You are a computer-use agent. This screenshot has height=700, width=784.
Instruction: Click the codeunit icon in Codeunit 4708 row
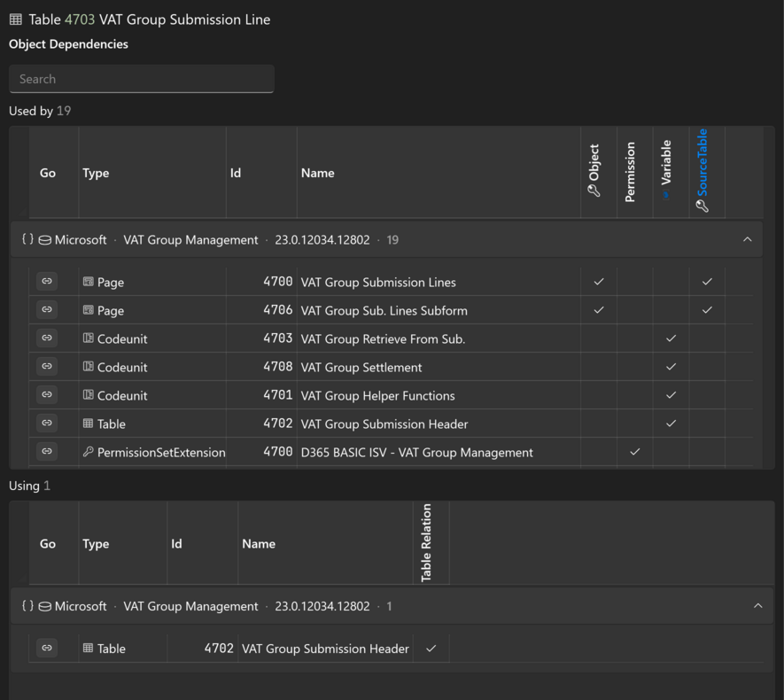tap(88, 367)
